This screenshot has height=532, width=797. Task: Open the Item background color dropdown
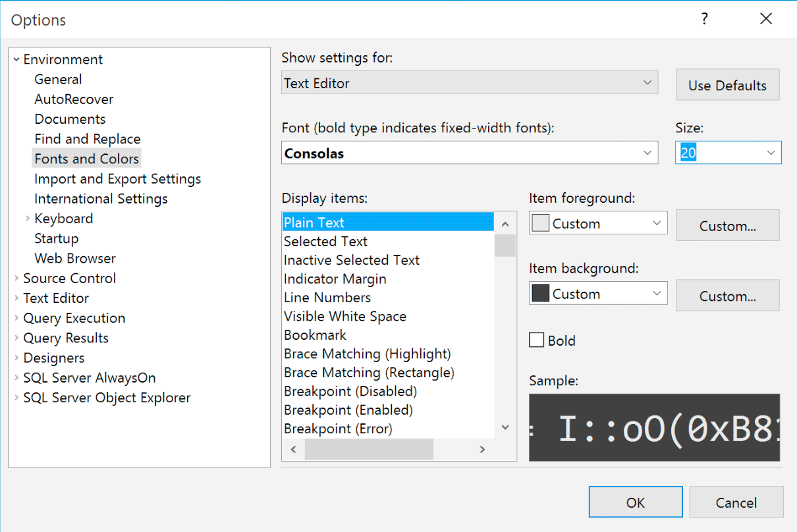point(598,294)
